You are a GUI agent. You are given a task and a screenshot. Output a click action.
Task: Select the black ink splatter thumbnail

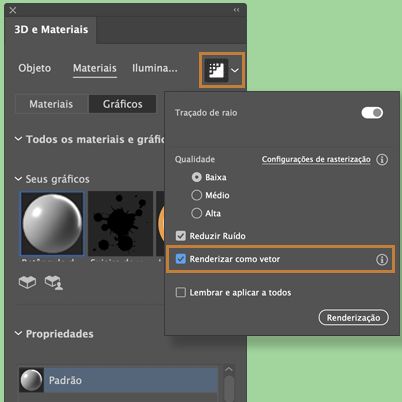point(120,223)
